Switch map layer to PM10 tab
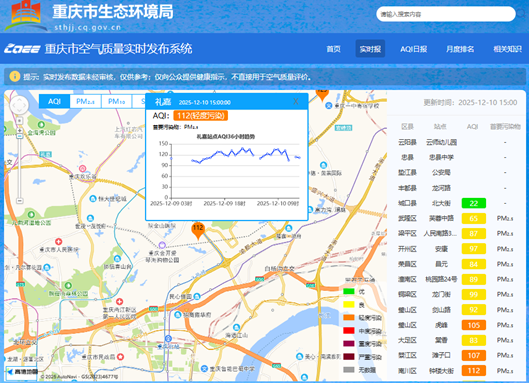This screenshot has height=383, width=529. [x=116, y=101]
